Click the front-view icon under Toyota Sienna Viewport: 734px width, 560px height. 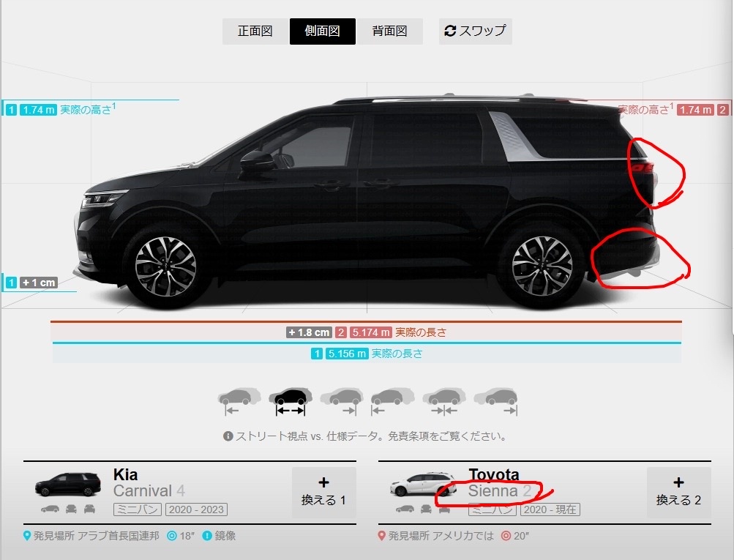(x=425, y=509)
